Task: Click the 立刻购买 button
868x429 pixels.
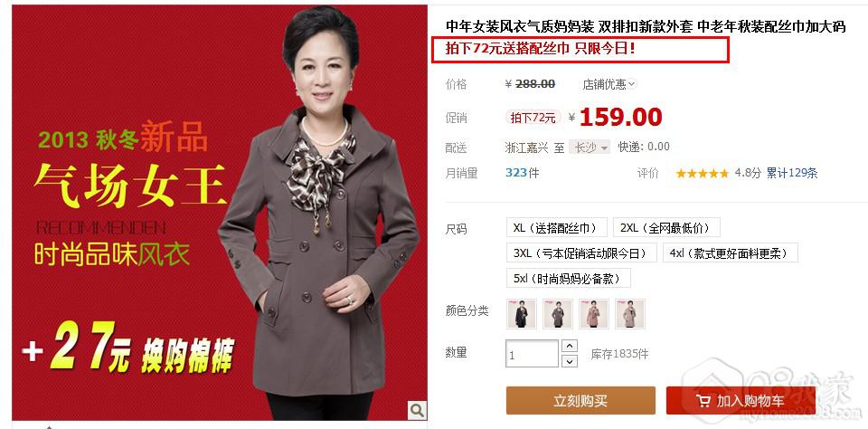Action: coord(580,401)
